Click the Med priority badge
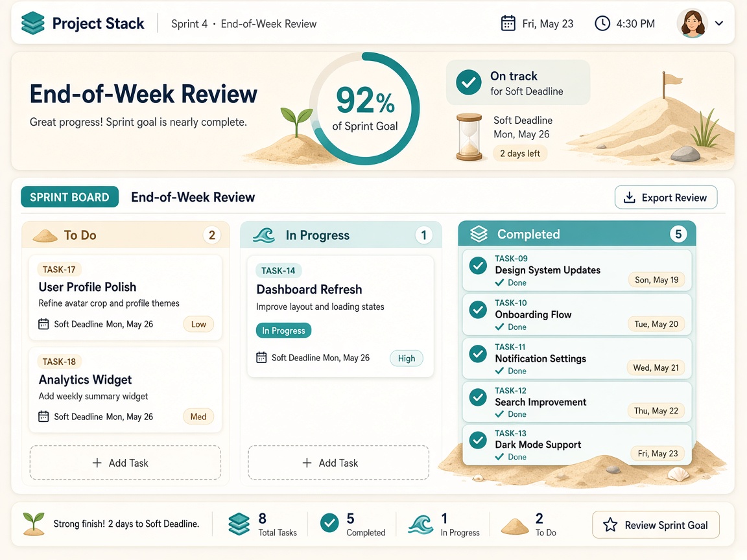 tap(198, 417)
